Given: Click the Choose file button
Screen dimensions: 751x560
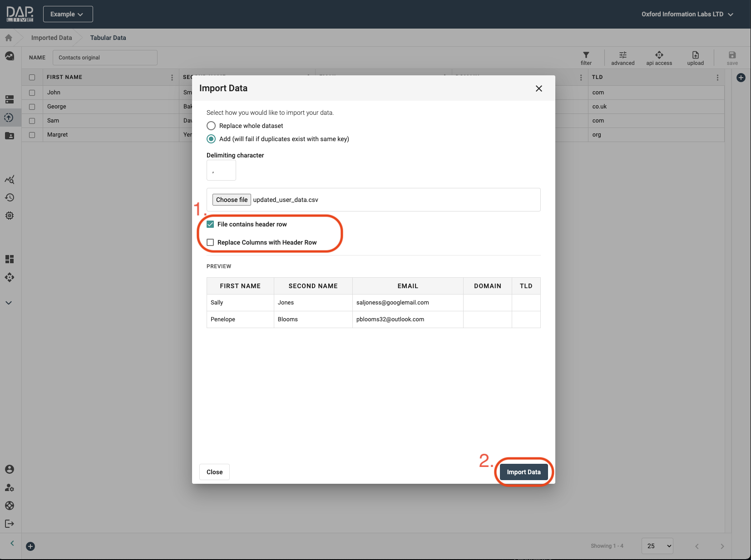Looking at the screenshot, I should (232, 200).
